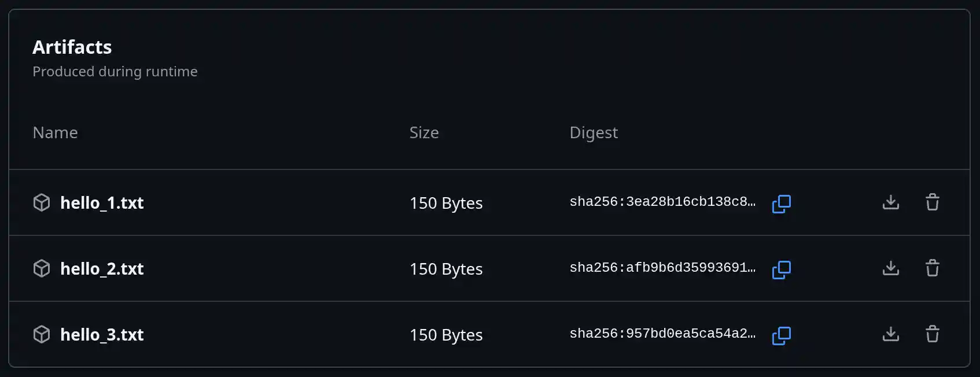Copy the digest for hello_2.txt
Viewport: 980px width, 377px height.
(781, 269)
